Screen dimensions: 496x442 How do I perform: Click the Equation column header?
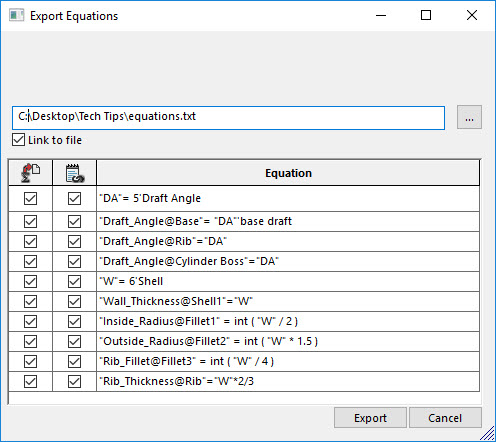pos(288,173)
